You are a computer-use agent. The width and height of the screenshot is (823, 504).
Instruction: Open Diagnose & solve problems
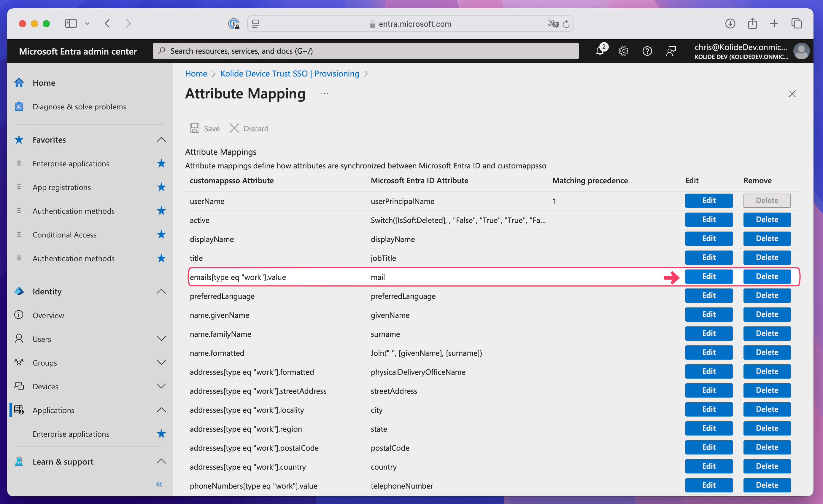tap(79, 107)
